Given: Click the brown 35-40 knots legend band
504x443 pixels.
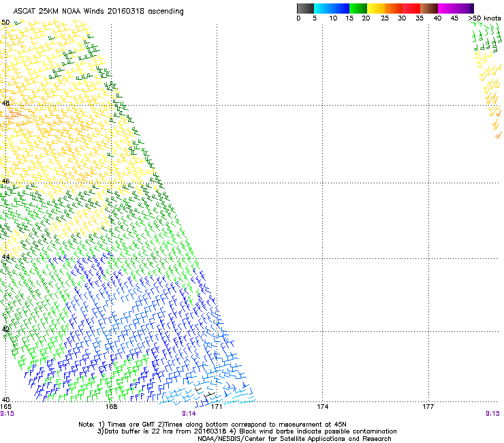Looking at the screenshot, I should point(429,8).
